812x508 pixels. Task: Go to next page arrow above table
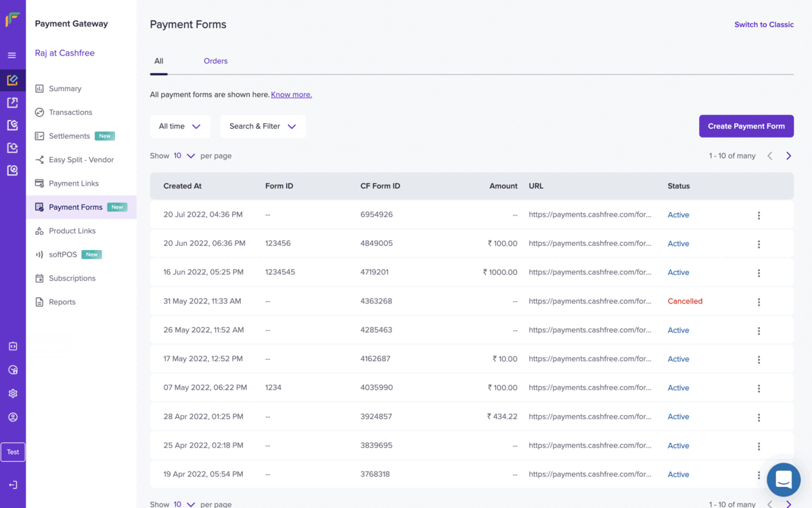pyautogui.click(x=788, y=156)
